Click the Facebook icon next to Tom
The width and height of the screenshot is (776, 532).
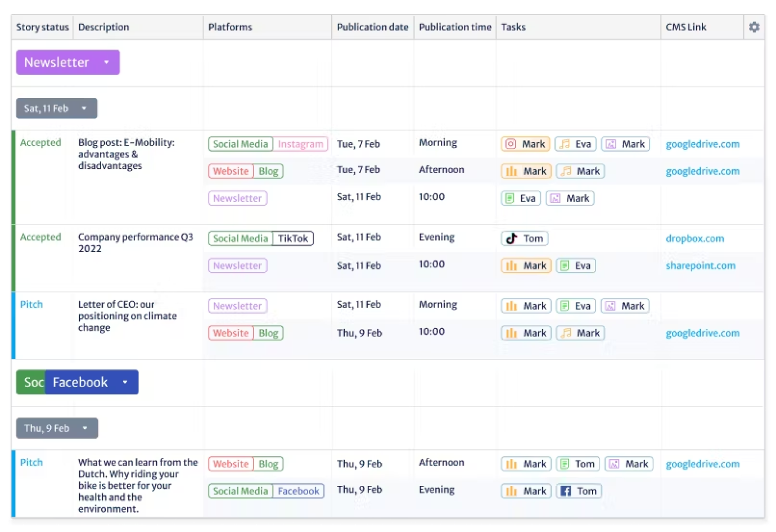[566, 490]
